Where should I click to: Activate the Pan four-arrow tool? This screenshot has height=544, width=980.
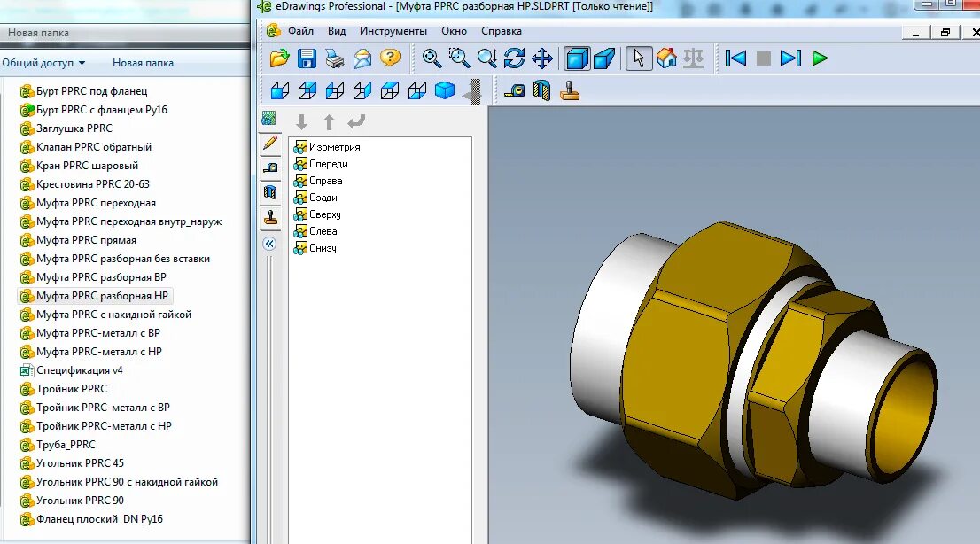point(542,58)
